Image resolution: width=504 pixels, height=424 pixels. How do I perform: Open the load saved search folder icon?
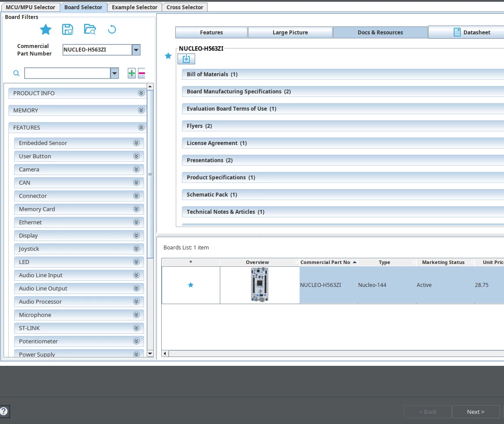point(90,29)
